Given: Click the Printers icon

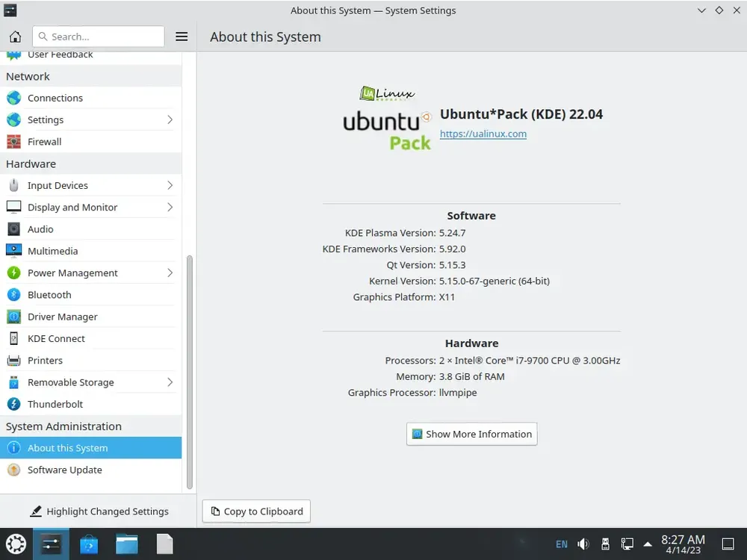Looking at the screenshot, I should pyautogui.click(x=13, y=361).
